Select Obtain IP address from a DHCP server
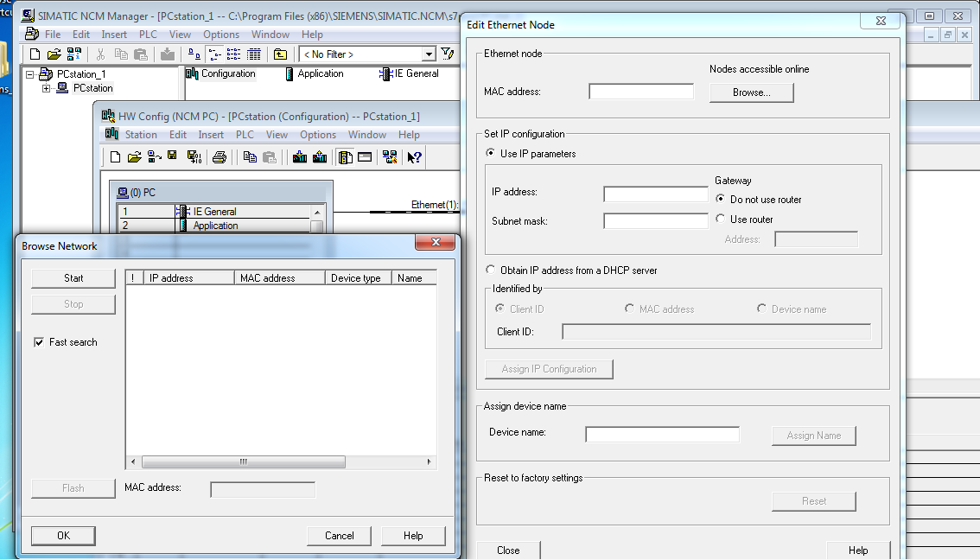980x560 pixels. click(x=491, y=270)
